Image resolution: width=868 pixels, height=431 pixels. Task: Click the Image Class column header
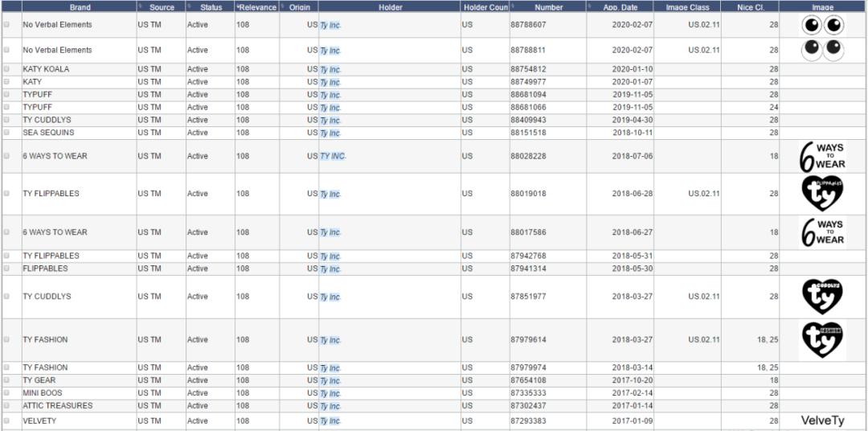tap(687, 7)
